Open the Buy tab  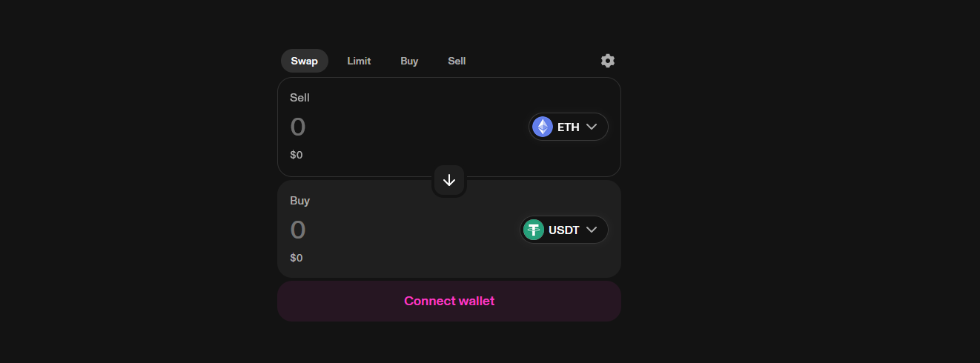point(409,61)
